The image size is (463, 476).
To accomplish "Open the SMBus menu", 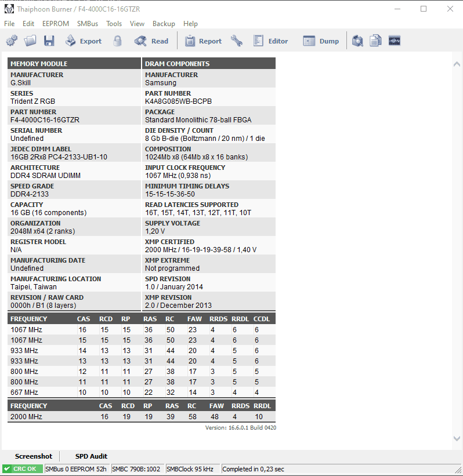I will (x=88, y=24).
